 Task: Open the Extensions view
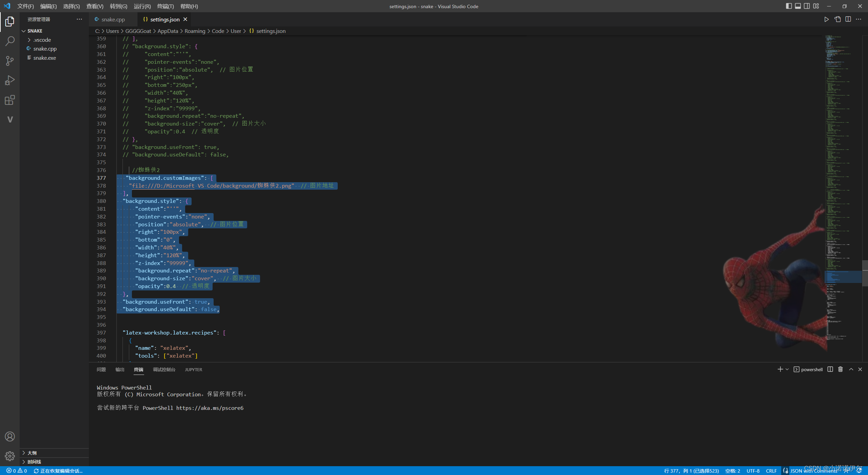click(10, 100)
